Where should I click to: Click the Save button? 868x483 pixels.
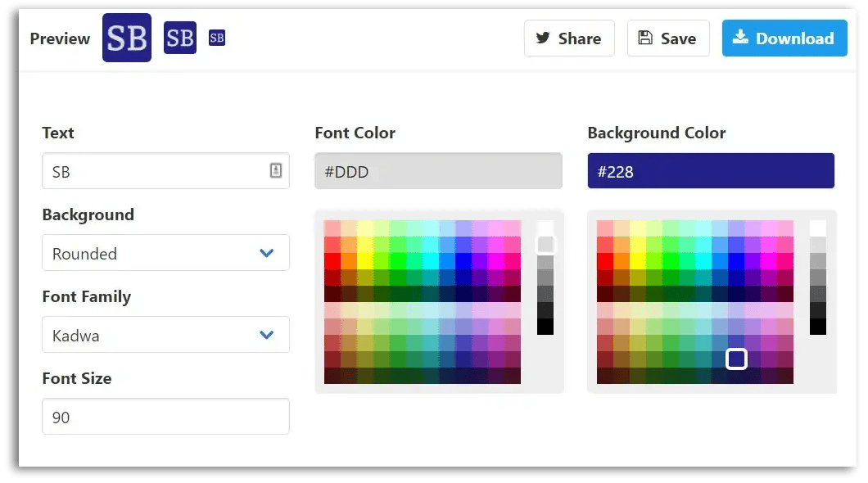pyautogui.click(x=668, y=38)
